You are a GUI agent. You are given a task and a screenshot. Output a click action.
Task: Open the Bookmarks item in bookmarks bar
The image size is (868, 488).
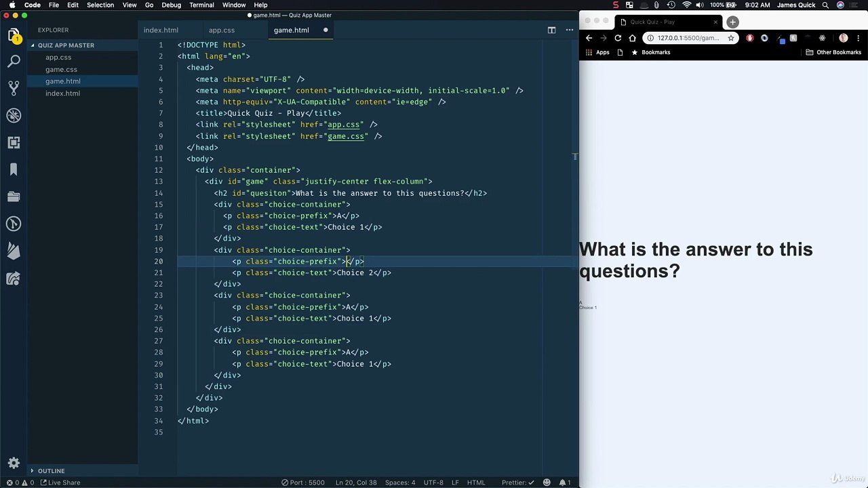pos(651,52)
